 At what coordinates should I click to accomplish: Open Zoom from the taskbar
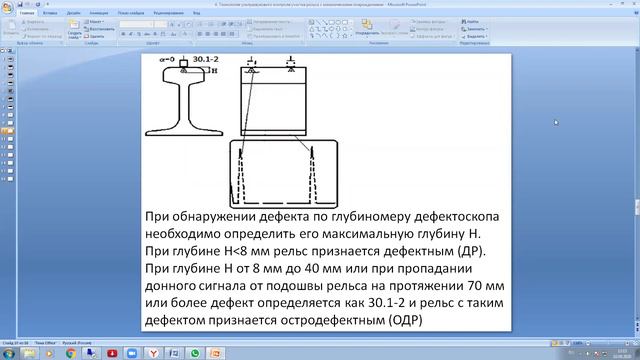click(132, 353)
